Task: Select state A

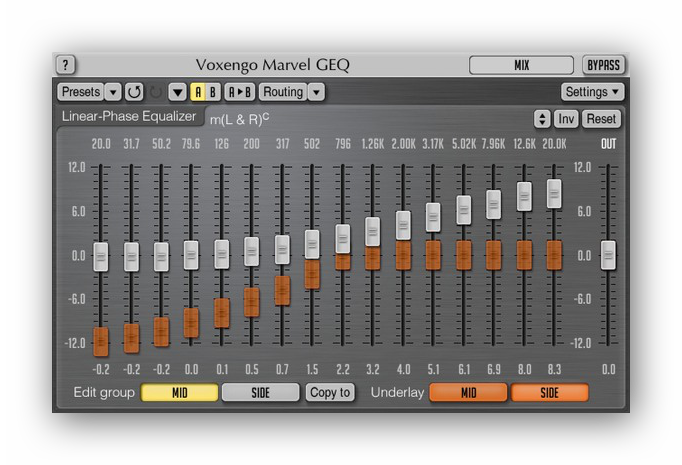Action: [x=198, y=92]
